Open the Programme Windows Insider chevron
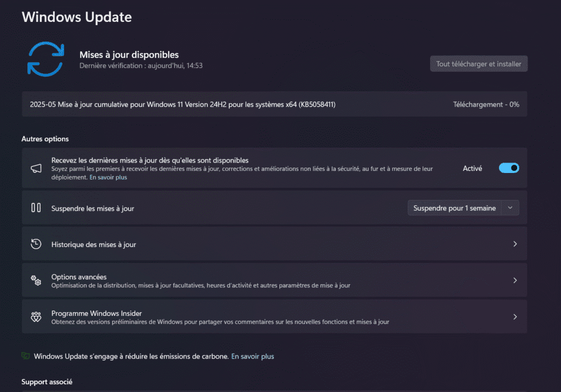This screenshot has width=561, height=392. 515,317
